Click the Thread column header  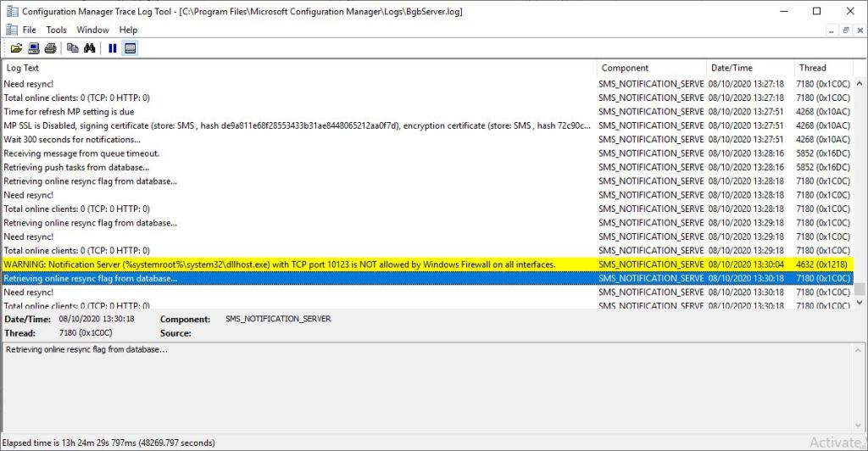822,68
